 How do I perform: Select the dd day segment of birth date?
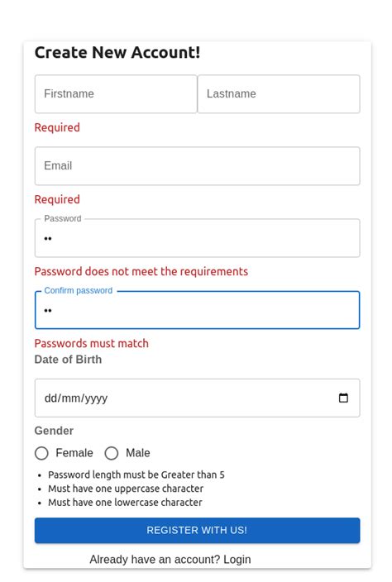point(50,398)
